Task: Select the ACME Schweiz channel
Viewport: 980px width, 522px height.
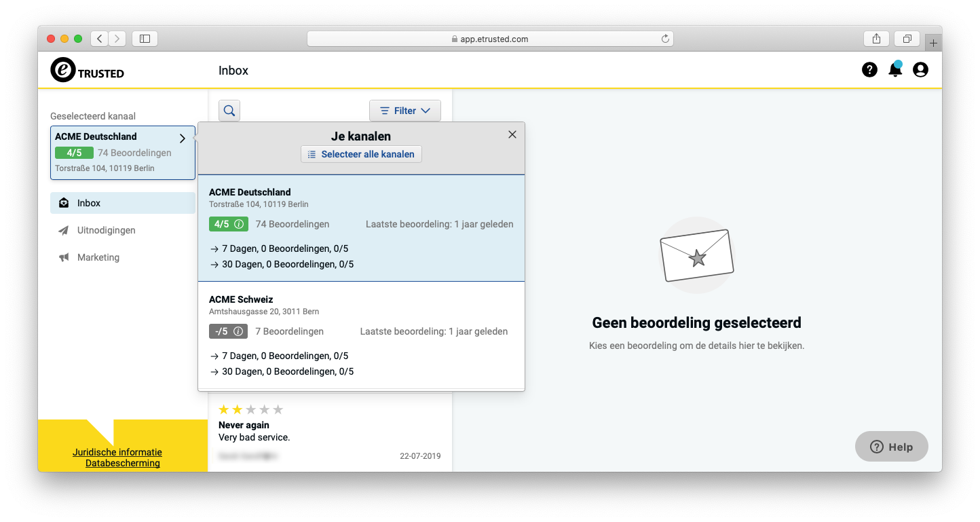Action: click(361, 335)
